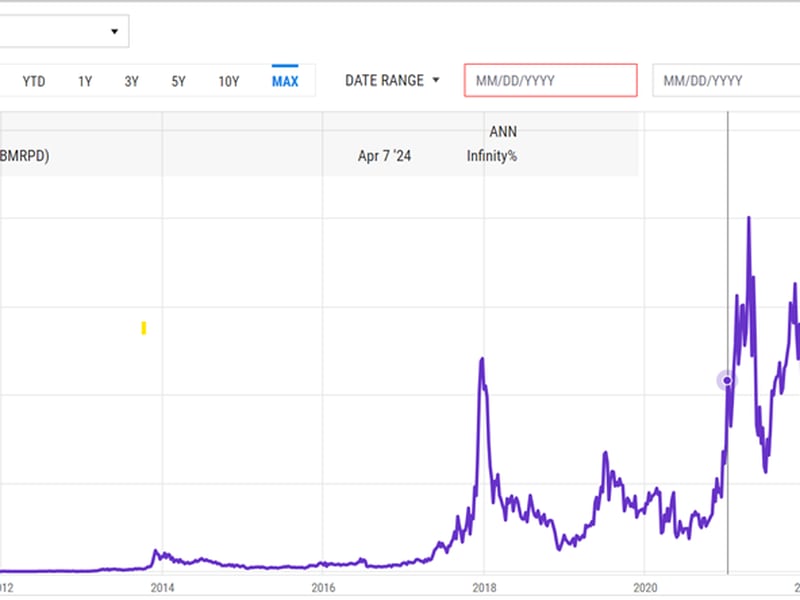Click the Apr 7 '24 date cell
This screenshot has height=600, width=800.
(x=385, y=156)
